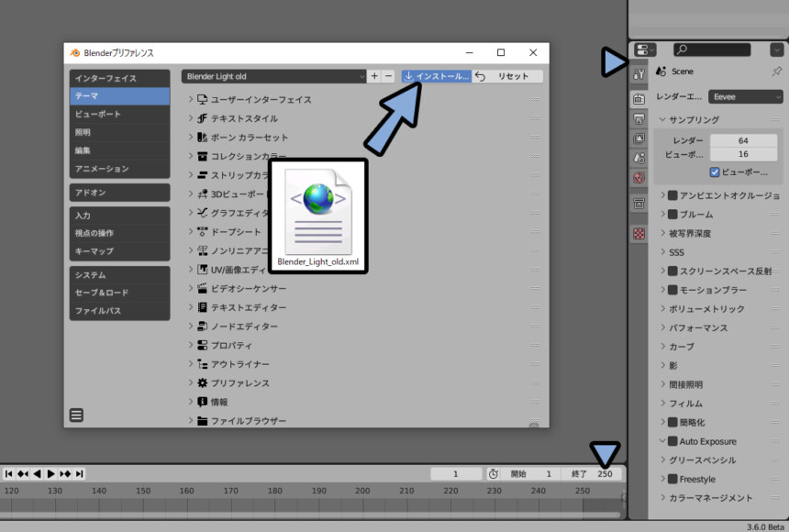Click the properties search field

(x=712, y=50)
